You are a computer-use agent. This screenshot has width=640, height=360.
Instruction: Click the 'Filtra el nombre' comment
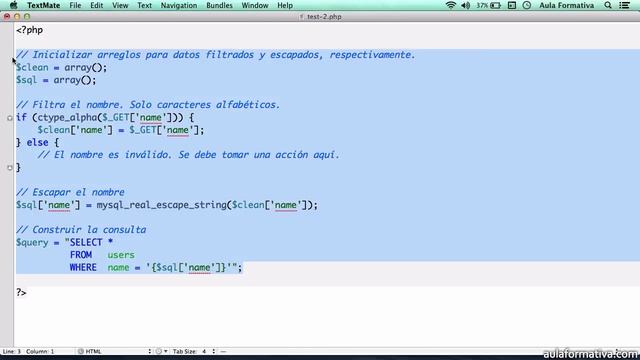(x=148, y=105)
